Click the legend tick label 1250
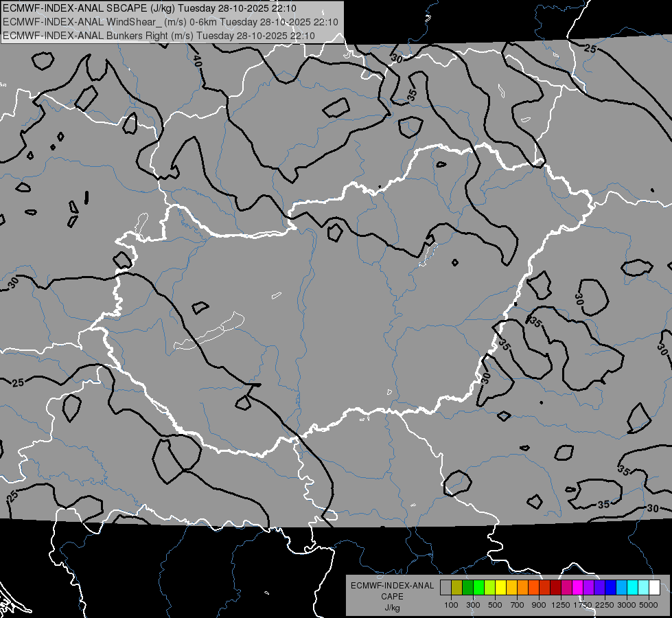672x618 pixels. coord(561,605)
